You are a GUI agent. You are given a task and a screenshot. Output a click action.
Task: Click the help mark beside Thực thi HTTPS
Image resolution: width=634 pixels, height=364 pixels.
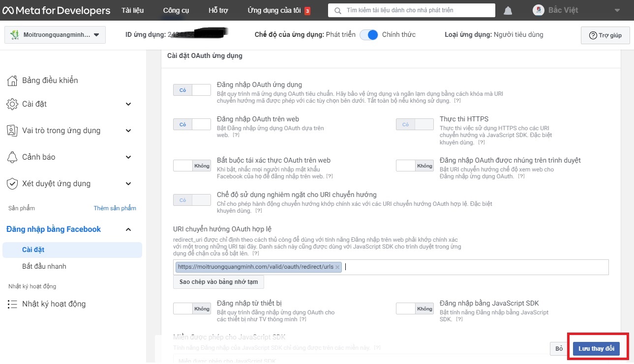[482, 142]
